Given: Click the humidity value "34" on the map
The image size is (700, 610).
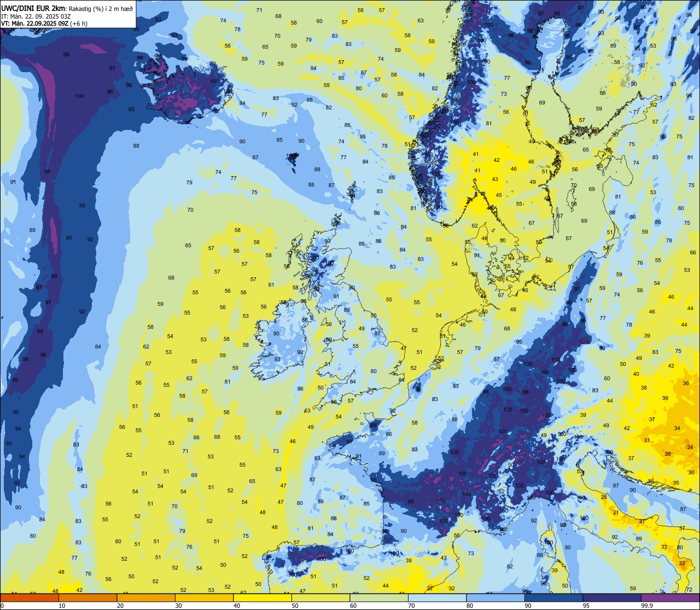Looking at the screenshot, I should 677,428.
